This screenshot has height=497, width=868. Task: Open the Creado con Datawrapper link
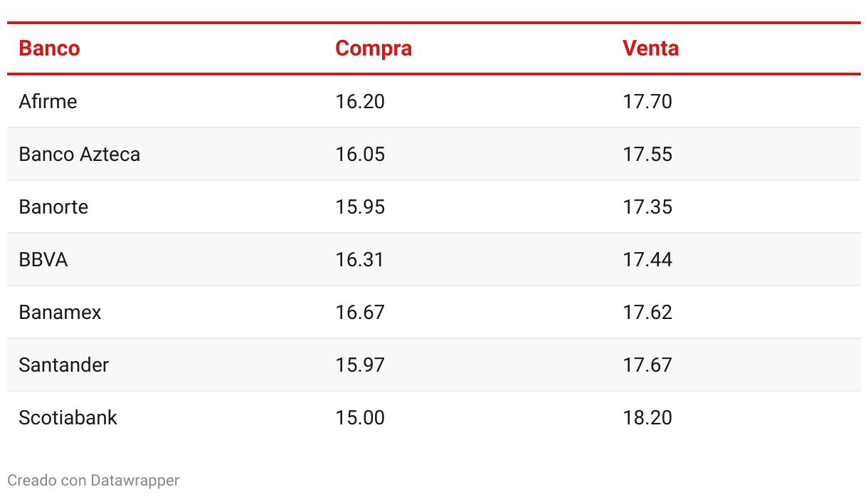(93, 481)
